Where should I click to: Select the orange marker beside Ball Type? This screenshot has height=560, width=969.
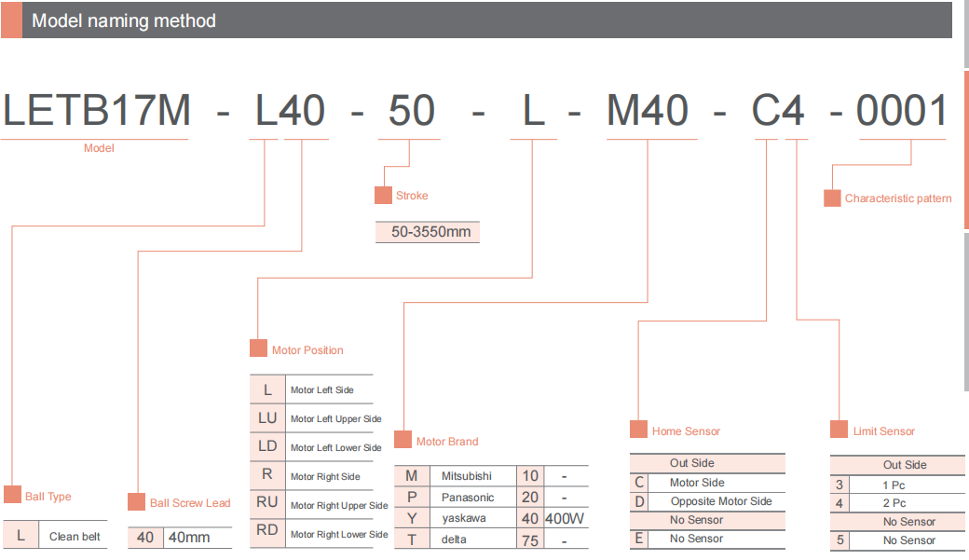point(12,496)
